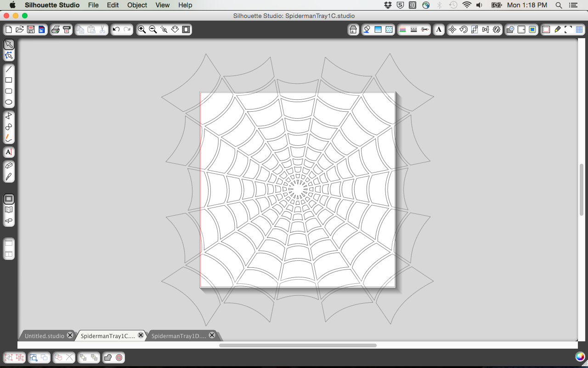Open the Grid settings window
Screen dimensions: 588x368
579,29
